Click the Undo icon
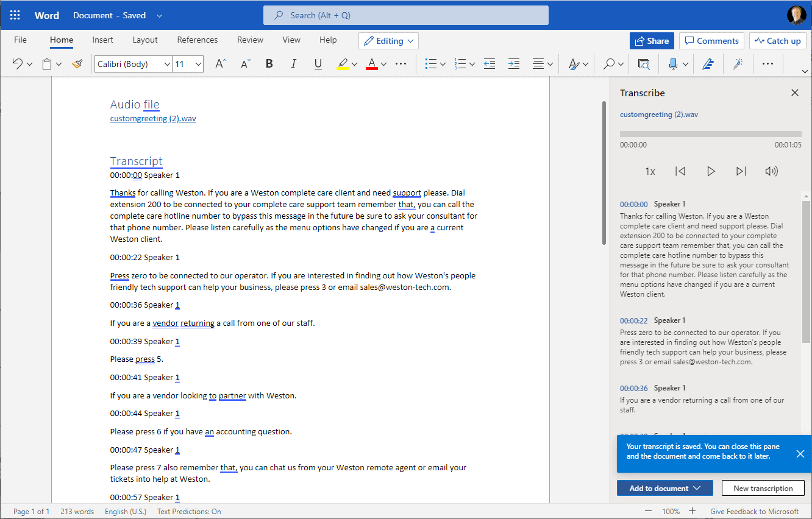 click(x=18, y=63)
